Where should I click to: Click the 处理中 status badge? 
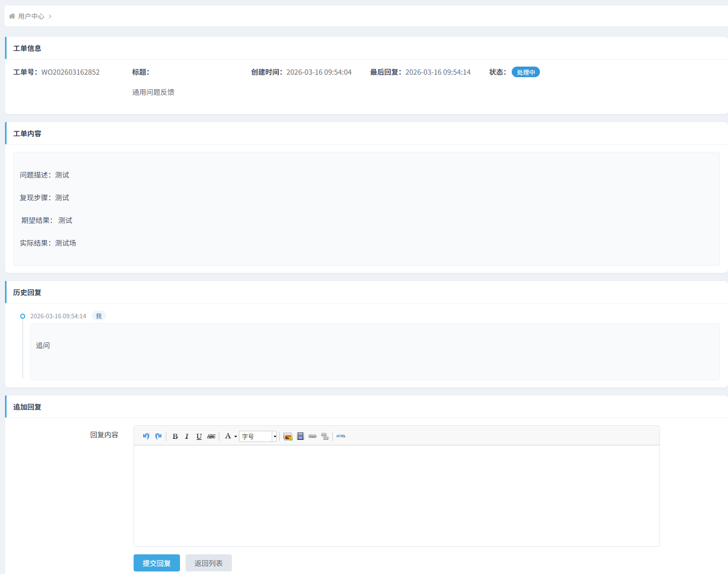(525, 72)
